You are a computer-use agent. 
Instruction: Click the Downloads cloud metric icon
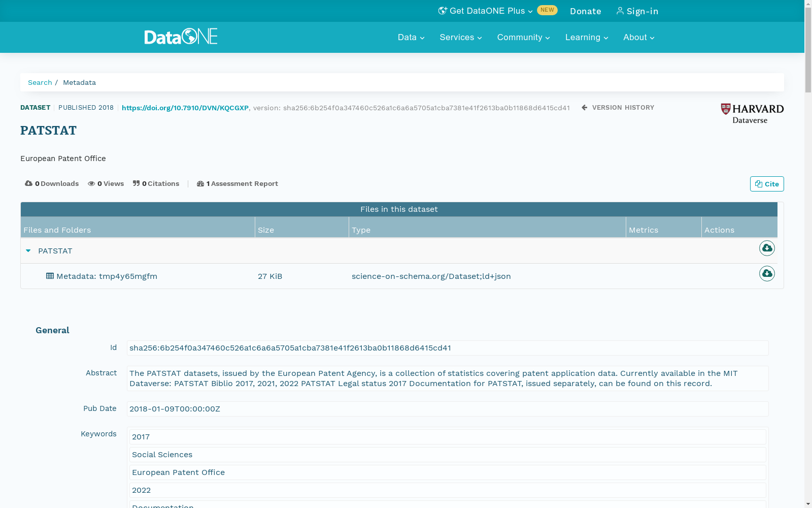tap(28, 183)
